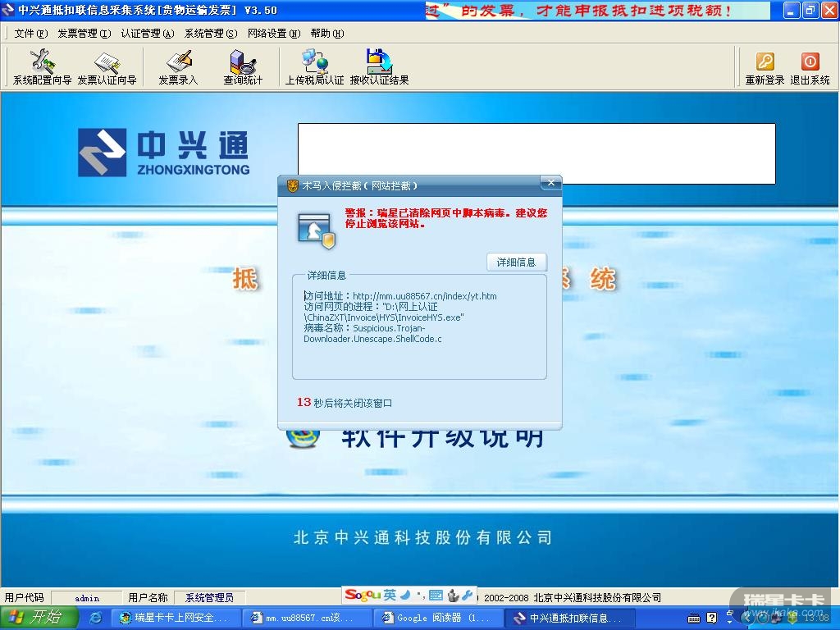Click the chess knight shield icon in the alert
The image size is (840, 630).
coord(317,231)
